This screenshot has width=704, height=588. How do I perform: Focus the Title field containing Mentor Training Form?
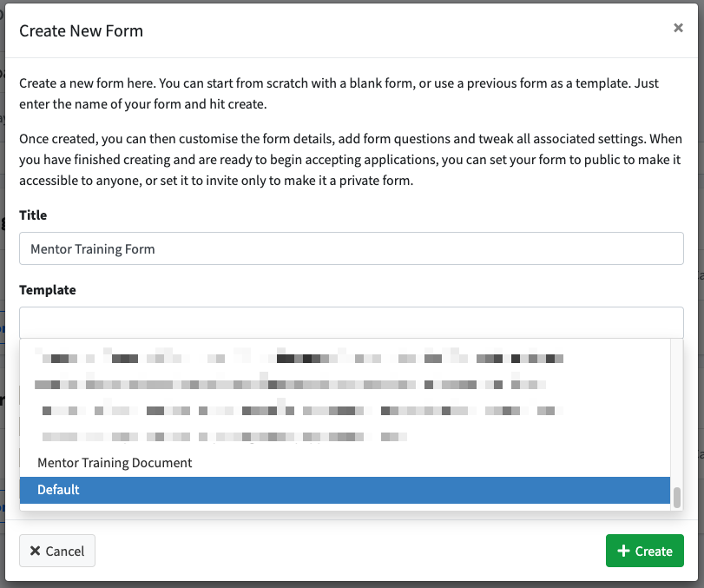tap(351, 248)
